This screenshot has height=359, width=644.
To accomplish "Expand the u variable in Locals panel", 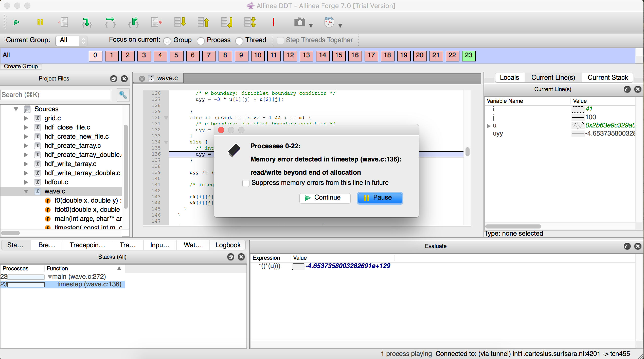I will 489,125.
